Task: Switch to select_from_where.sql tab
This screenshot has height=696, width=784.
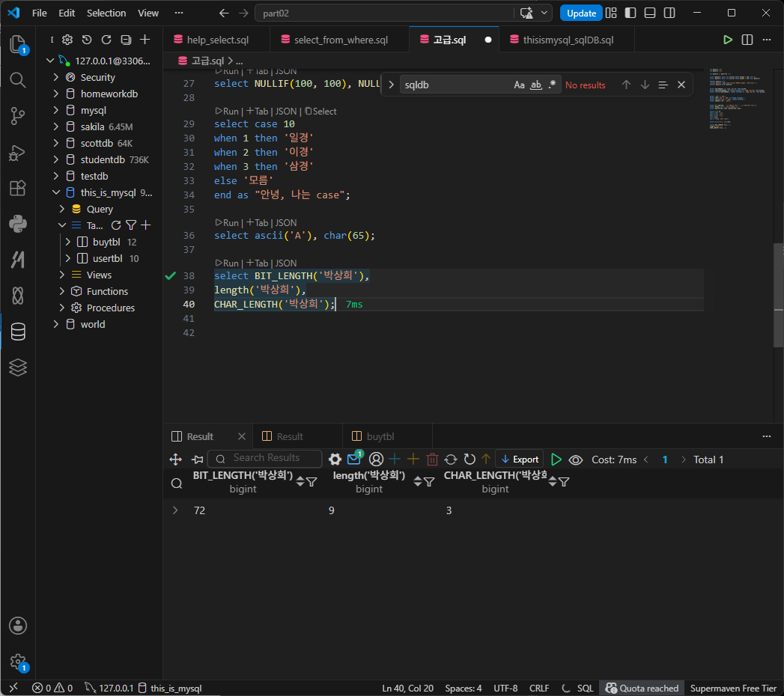Action: click(x=339, y=40)
